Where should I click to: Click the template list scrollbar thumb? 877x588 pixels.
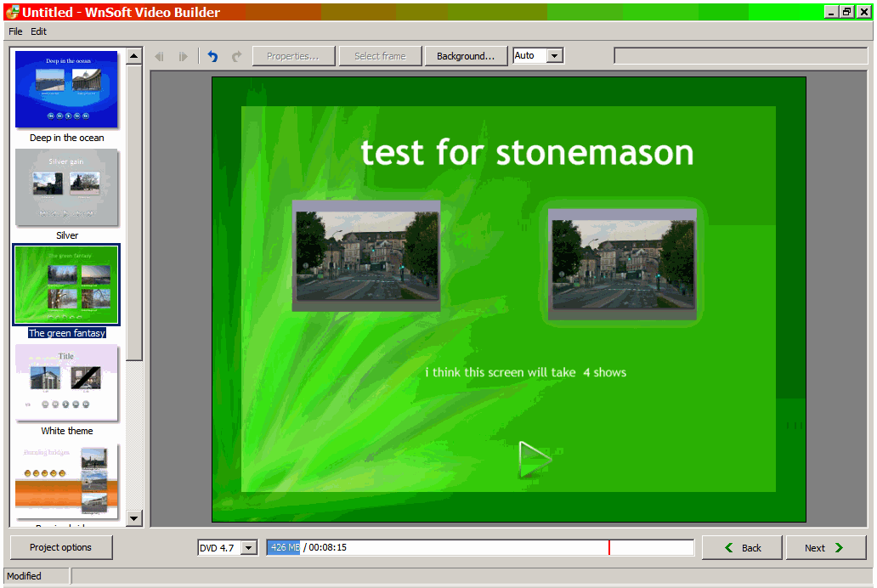coord(133,212)
